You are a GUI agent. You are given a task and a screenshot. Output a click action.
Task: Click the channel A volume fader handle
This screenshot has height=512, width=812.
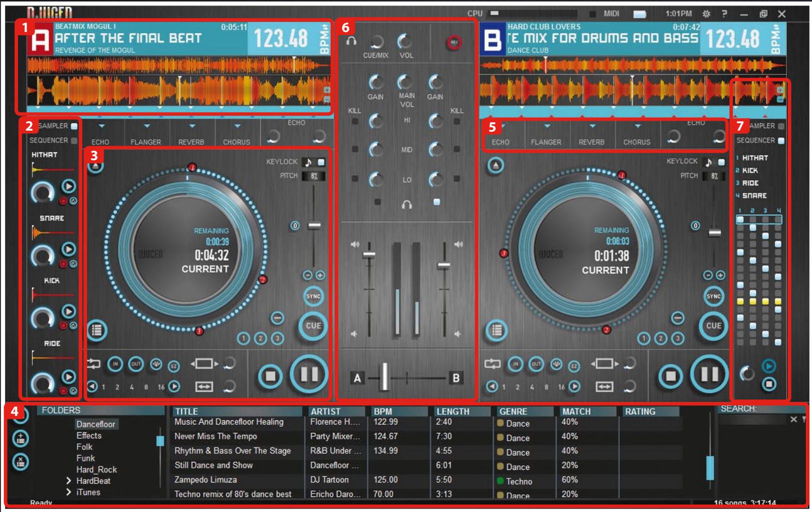point(369,255)
